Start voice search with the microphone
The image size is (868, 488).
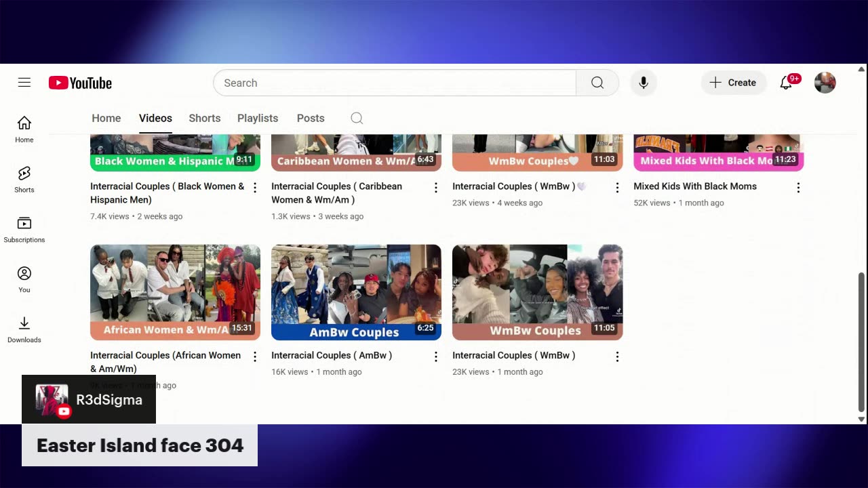click(x=644, y=83)
